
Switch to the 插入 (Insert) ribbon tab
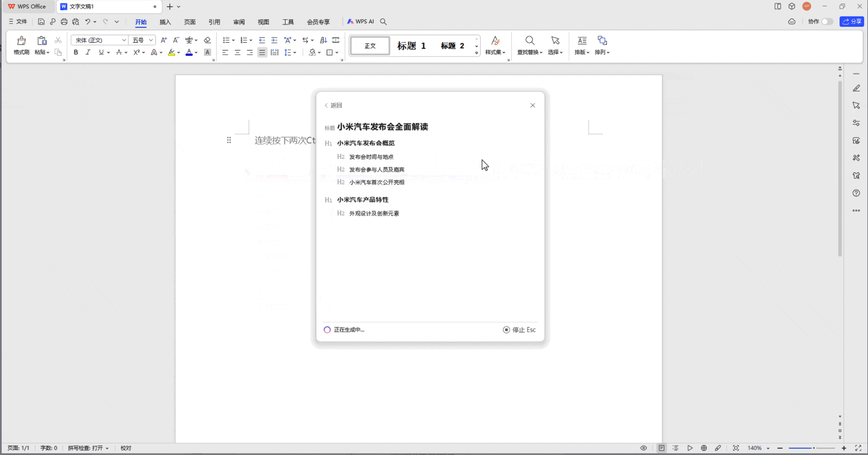[165, 22]
